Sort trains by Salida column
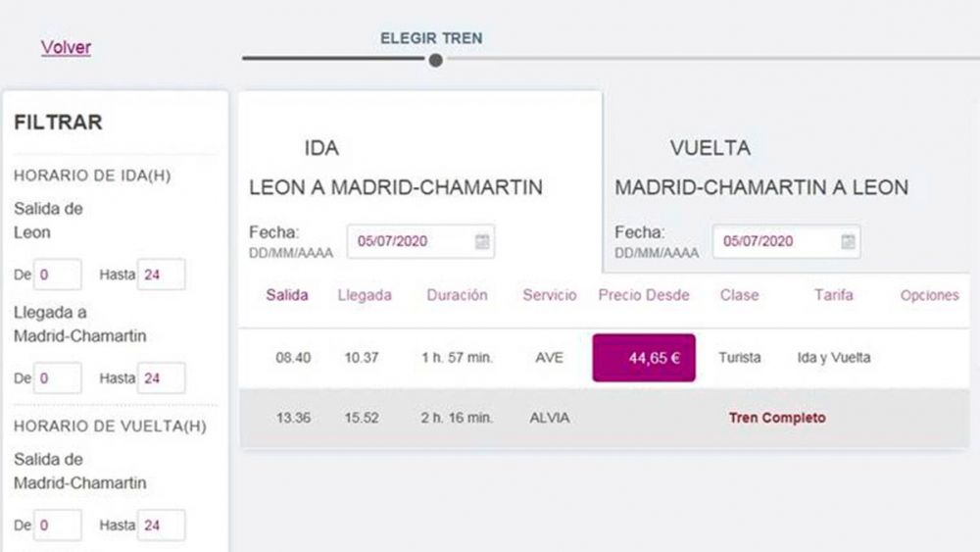This screenshot has width=980, height=552. pyautogui.click(x=287, y=295)
